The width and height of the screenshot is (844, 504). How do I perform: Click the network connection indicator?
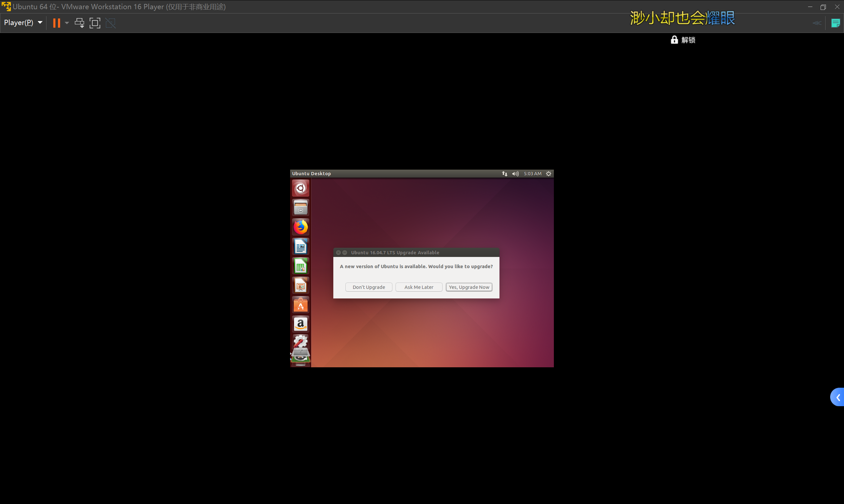click(x=504, y=174)
